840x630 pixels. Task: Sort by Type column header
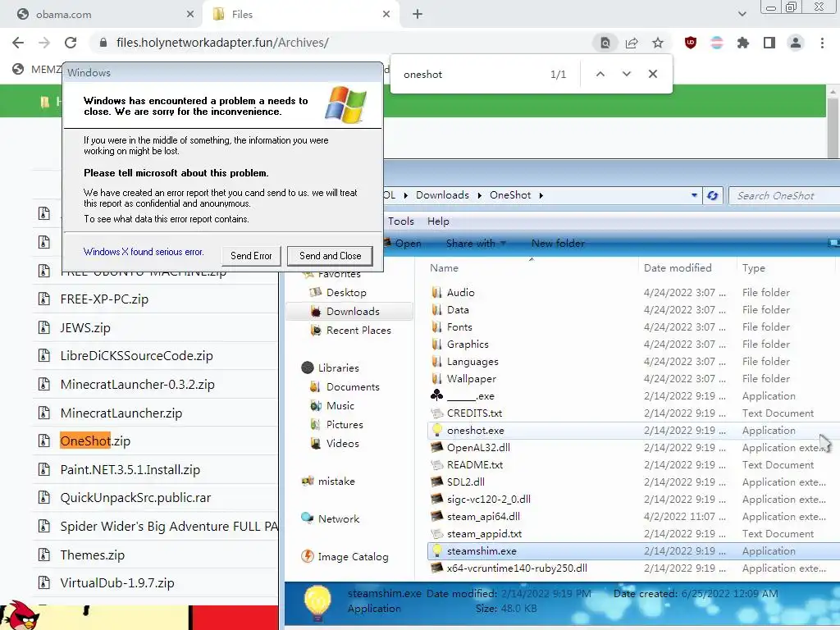(x=753, y=268)
